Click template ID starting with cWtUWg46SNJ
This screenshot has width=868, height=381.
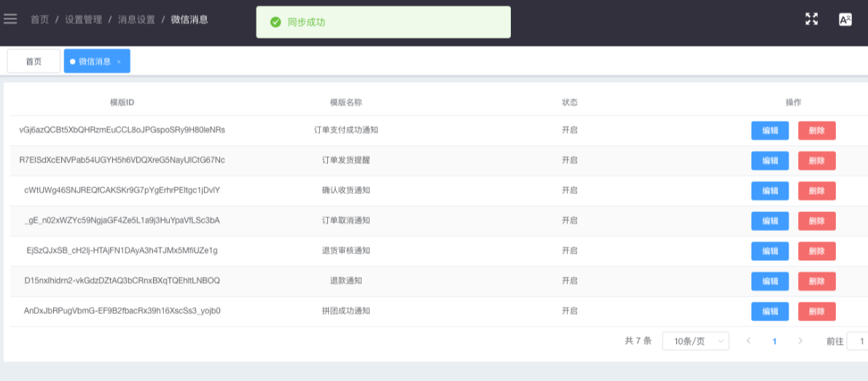click(122, 191)
